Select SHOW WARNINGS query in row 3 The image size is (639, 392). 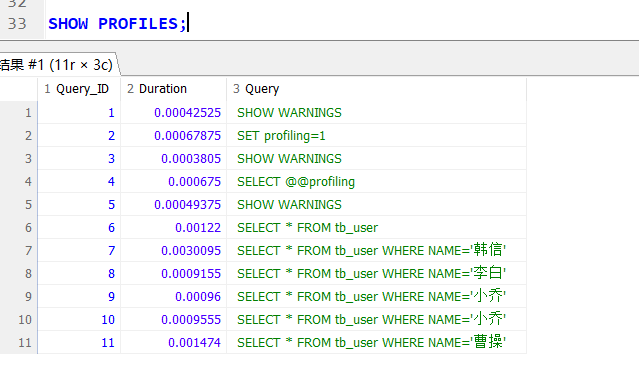tap(377, 159)
